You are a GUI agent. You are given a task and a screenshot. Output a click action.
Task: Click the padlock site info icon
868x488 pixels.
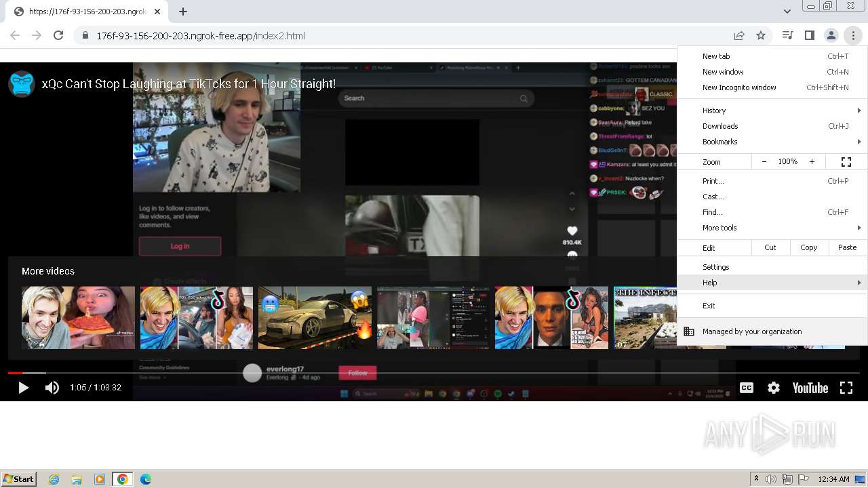pos(85,35)
